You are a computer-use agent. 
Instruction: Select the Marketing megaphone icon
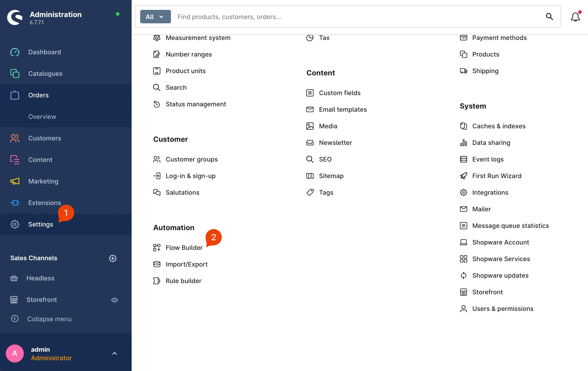[x=15, y=181]
